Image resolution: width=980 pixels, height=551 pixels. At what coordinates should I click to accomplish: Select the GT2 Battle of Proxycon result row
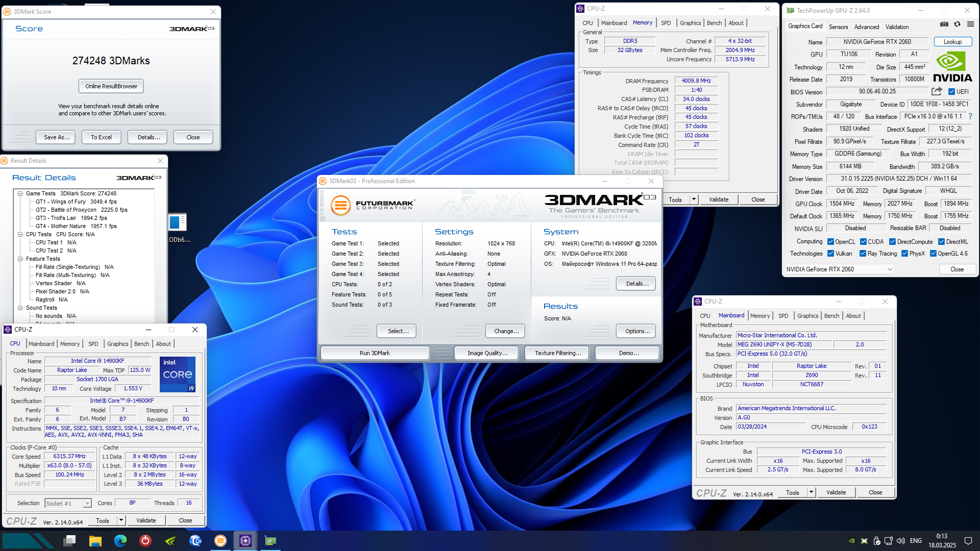pyautogui.click(x=82, y=210)
